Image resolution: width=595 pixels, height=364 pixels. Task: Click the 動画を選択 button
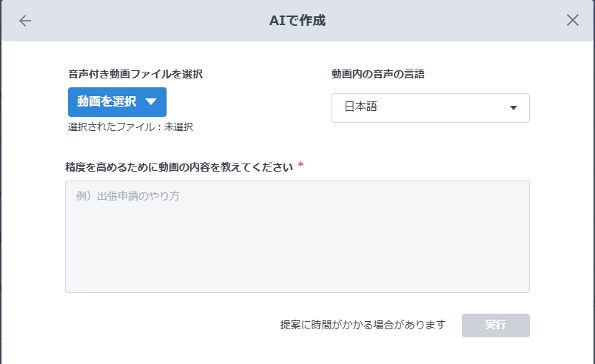click(107, 102)
